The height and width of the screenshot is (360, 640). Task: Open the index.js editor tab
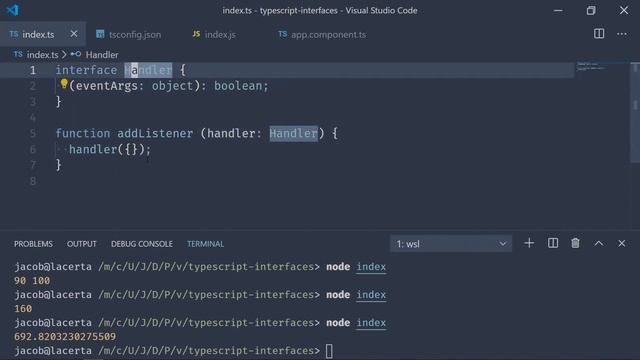coord(214,34)
